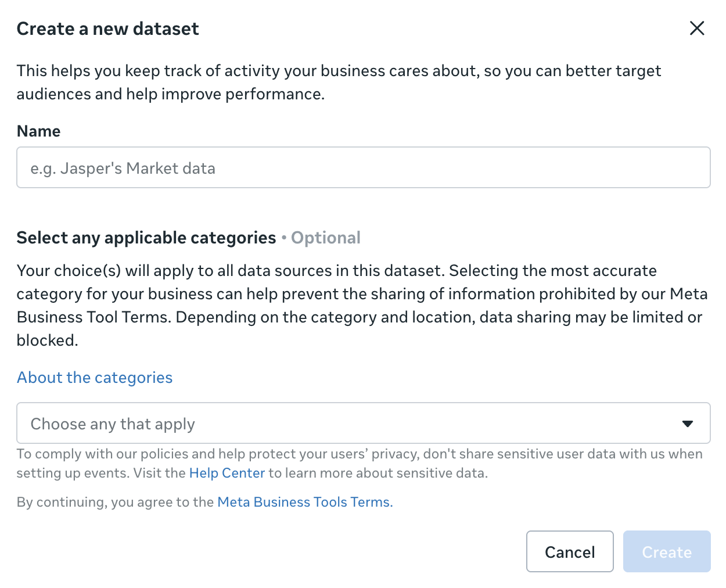Click the dropdown arrow in categories selector
Image resolution: width=726 pixels, height=588 pixels.
pos(688,424)
